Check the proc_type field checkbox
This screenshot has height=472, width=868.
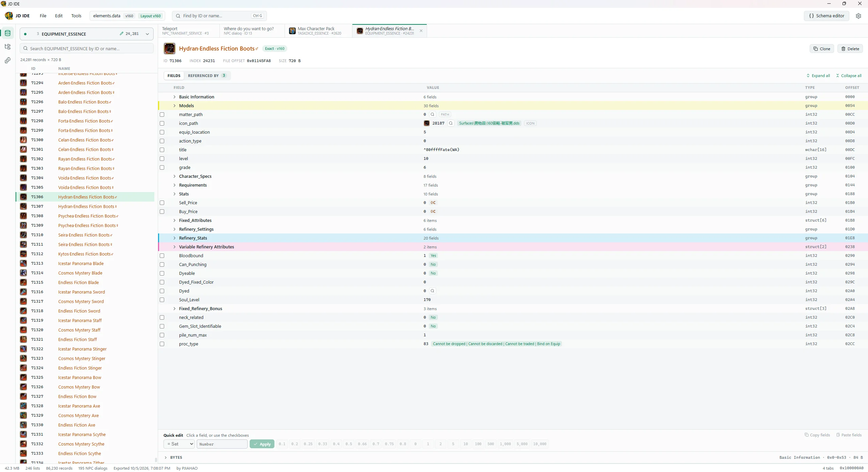pyautogui.click(x=162, y=344)
